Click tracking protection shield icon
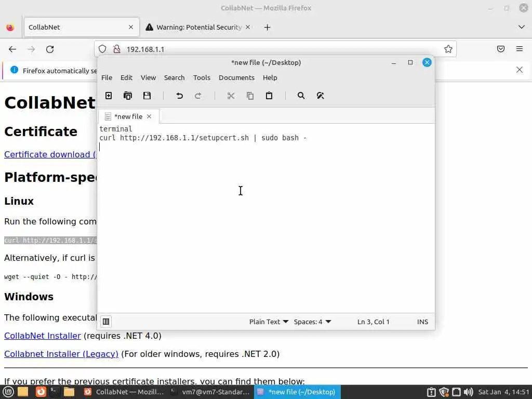The image size is (532, 399). (x=102, y=49)
